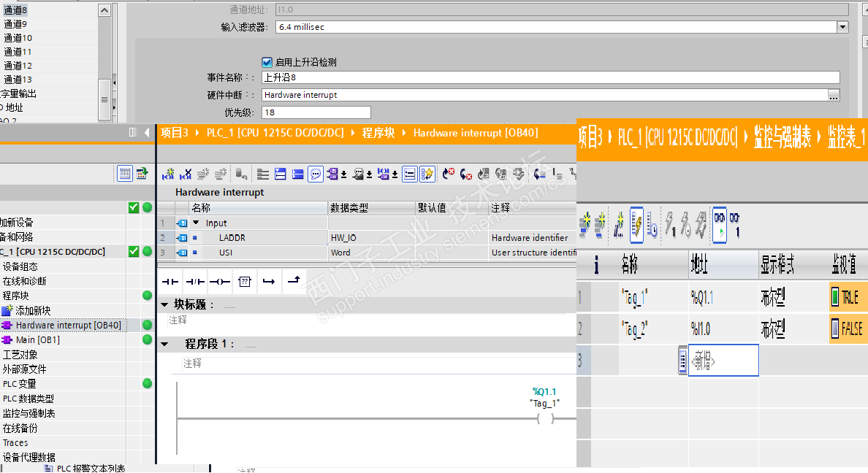Click details view icon in project tree toolbar
The width and height of the screenshot is (868, 473).
pos(125,174)
